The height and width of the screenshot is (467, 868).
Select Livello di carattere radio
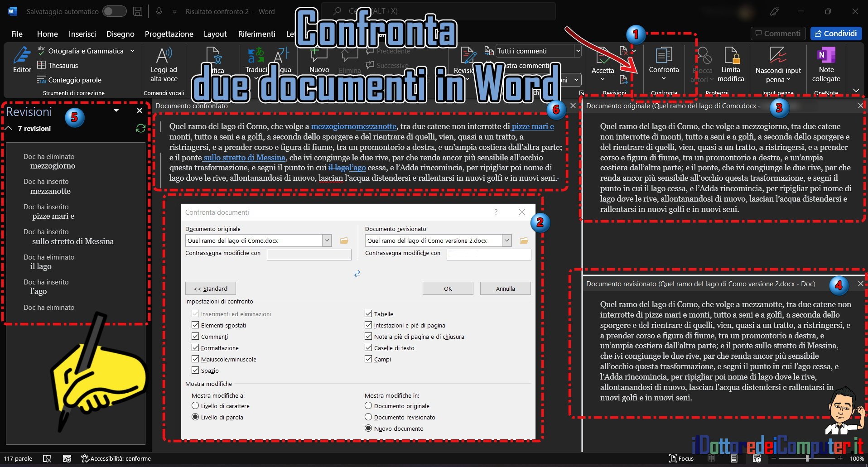[x=195, y=405]
